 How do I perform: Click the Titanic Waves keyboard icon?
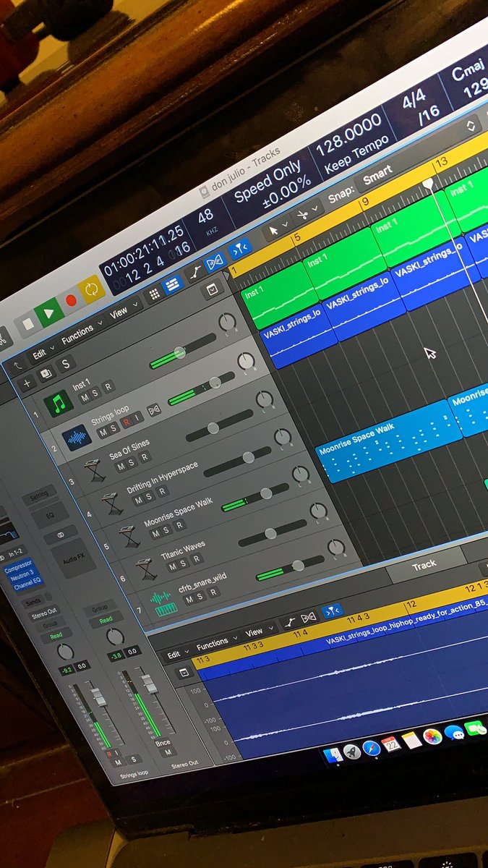click(x=147, y=568)
